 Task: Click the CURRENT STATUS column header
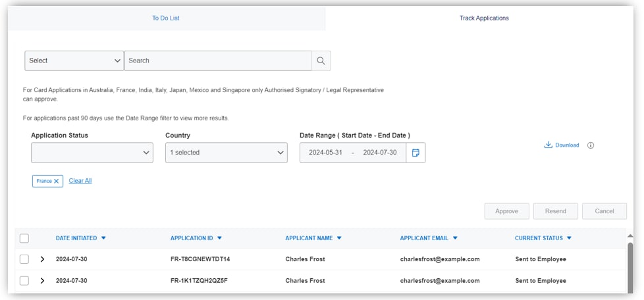(x=539, y=238)
